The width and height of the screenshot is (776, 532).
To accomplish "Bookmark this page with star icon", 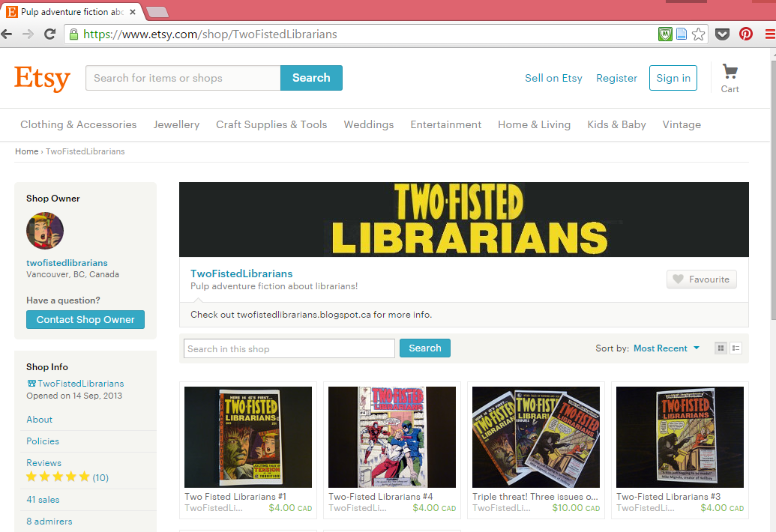I will coord(698,34).
